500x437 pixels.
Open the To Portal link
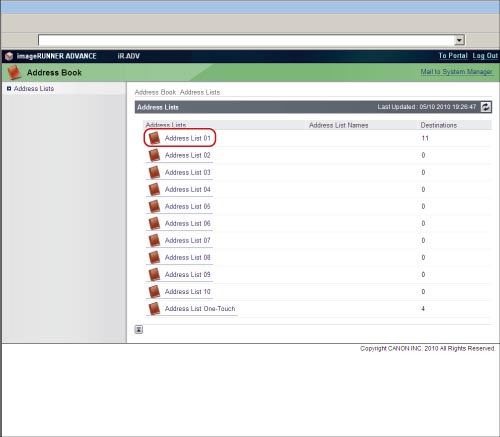tap(453, 56)
